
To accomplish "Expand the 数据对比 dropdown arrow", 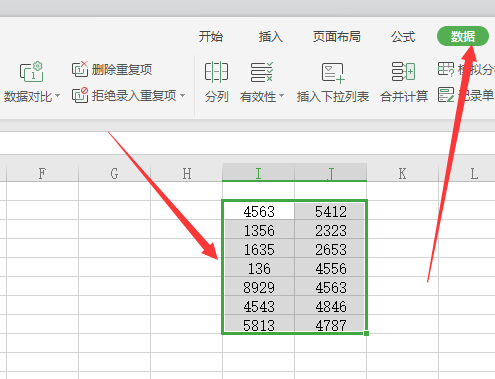I will point(57,96).
